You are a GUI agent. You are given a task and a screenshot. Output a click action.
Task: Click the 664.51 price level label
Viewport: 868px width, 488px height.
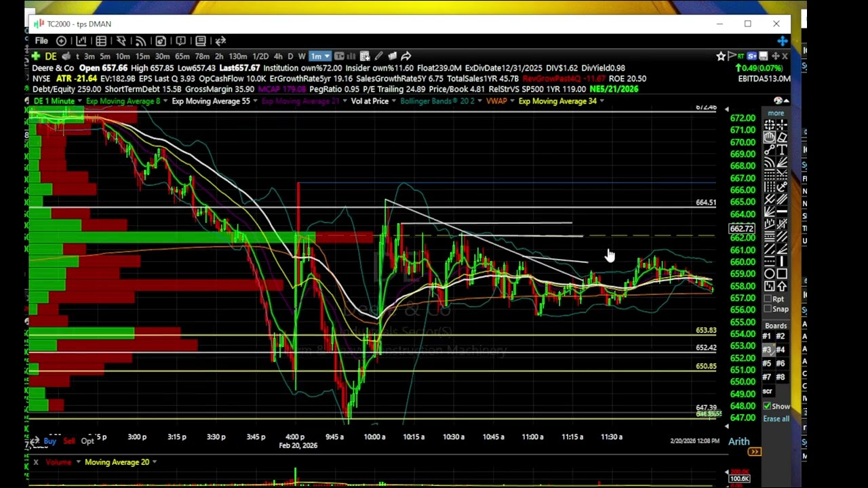pos(706,203)
